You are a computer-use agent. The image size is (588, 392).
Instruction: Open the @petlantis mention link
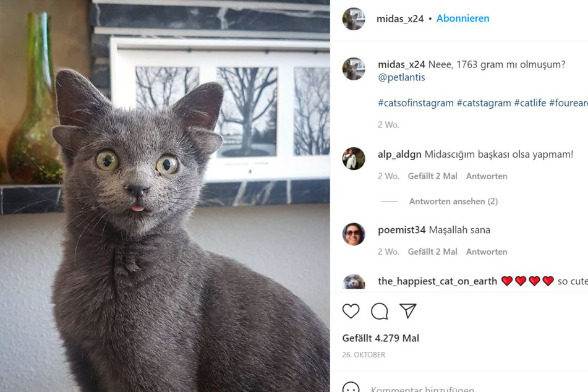(x=402, y=77)
